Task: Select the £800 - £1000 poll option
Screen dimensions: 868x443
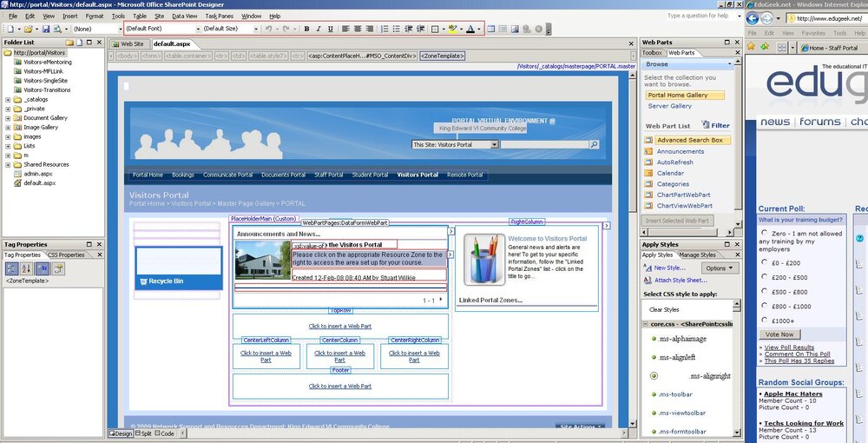Action: click(x=765, y=306)
